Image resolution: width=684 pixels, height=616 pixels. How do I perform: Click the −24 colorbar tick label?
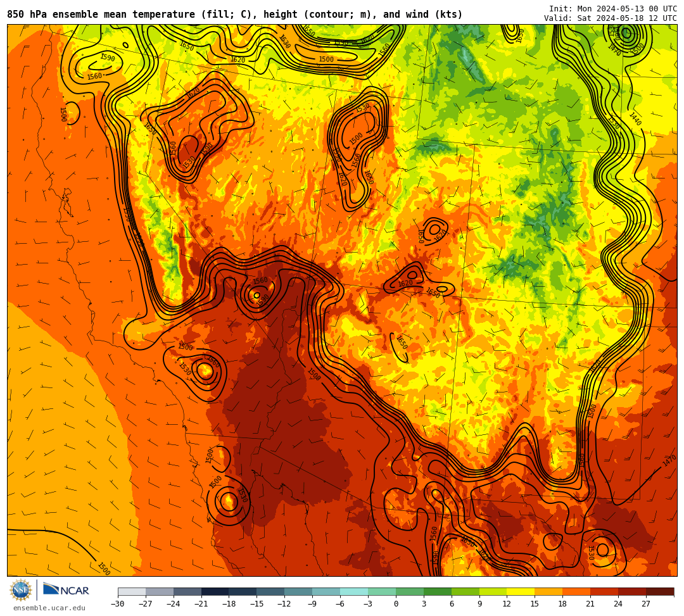[x=174, y=604]
